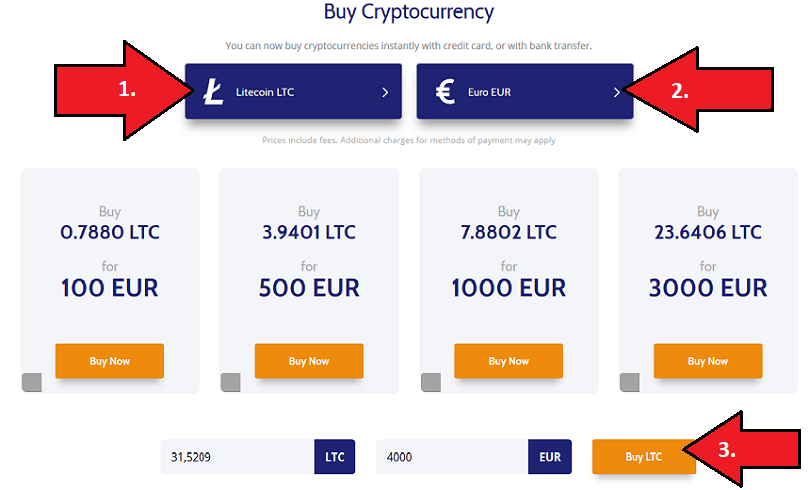Screen dimensions: 809x490
Task: Buy Now for 500 EUR
Action: tap(309, 361)
